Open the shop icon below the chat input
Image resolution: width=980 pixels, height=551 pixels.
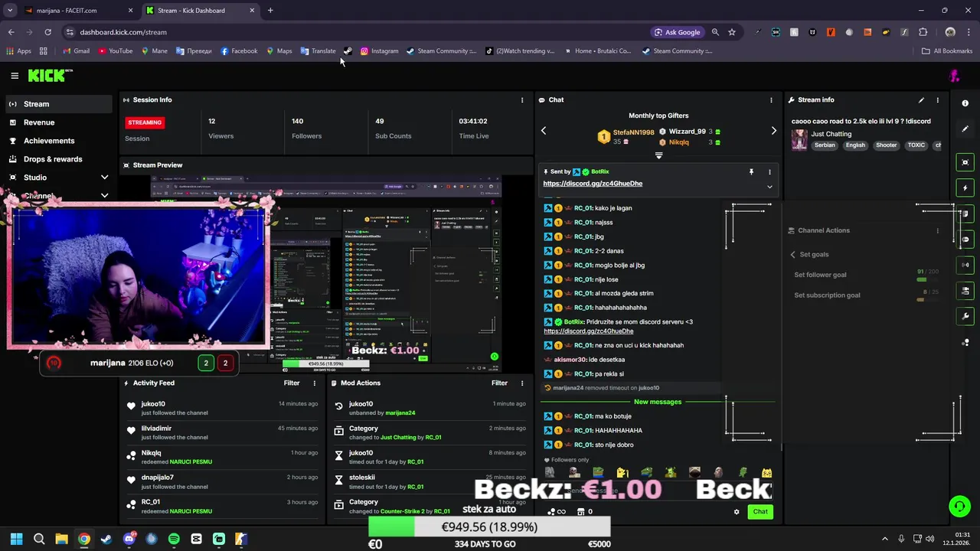pos(580,512)
